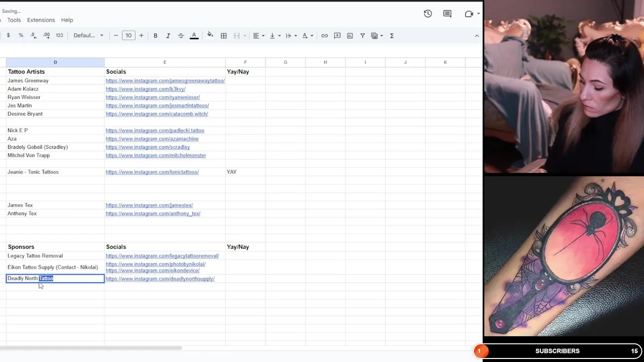Open the functions sigma menu
The width and height of the screenshot is (644, 362).
[x=391, y=35]
